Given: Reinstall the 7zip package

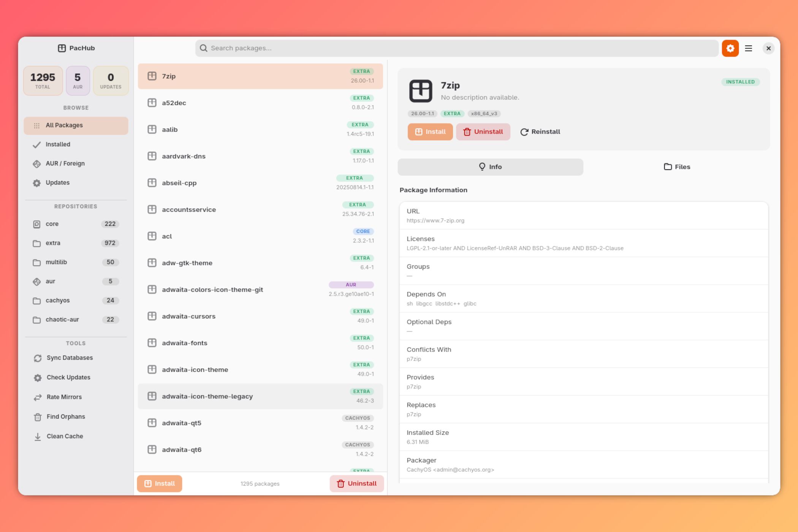Looking at the screenshot, I should (x=540, y=131).
